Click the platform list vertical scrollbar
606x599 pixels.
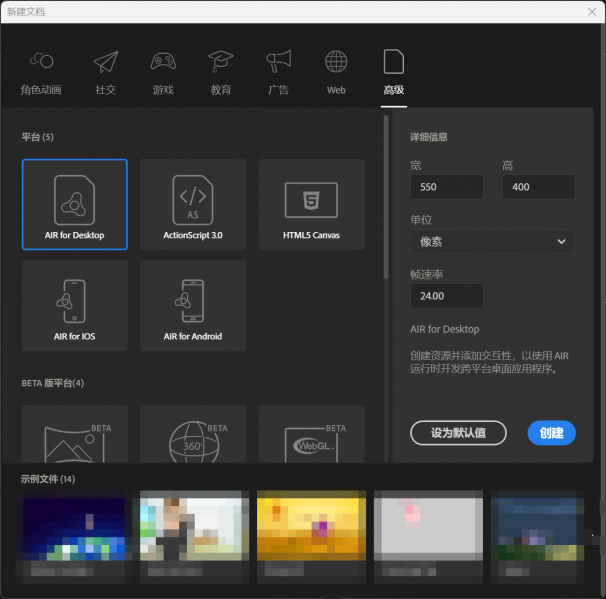[x=386, y=197]
